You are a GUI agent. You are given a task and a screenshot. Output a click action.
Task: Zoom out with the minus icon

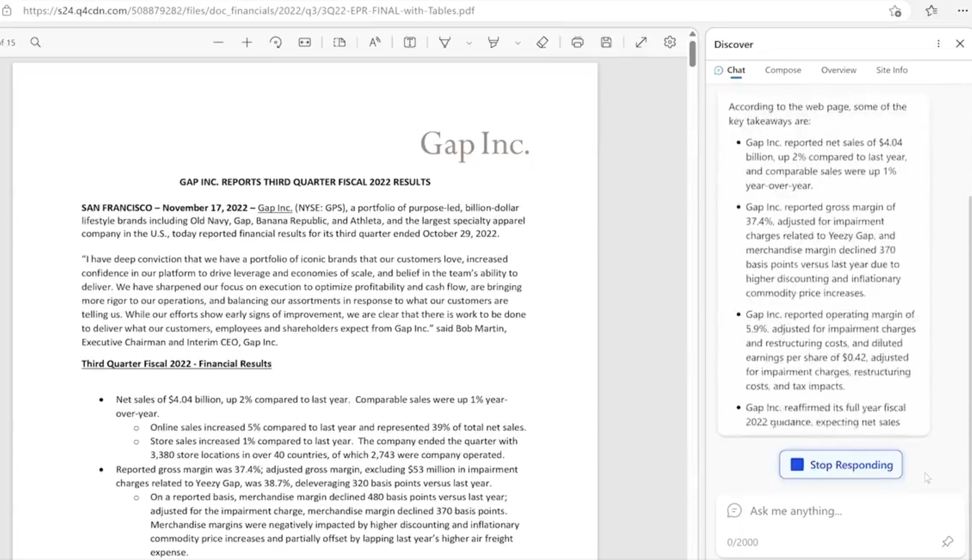(218, 42)
